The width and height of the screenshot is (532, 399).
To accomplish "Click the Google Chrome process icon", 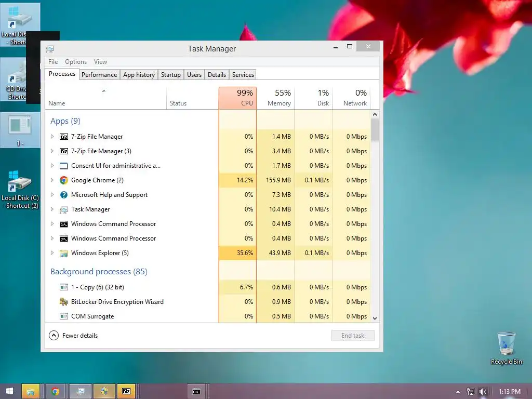I will point(64,180).
